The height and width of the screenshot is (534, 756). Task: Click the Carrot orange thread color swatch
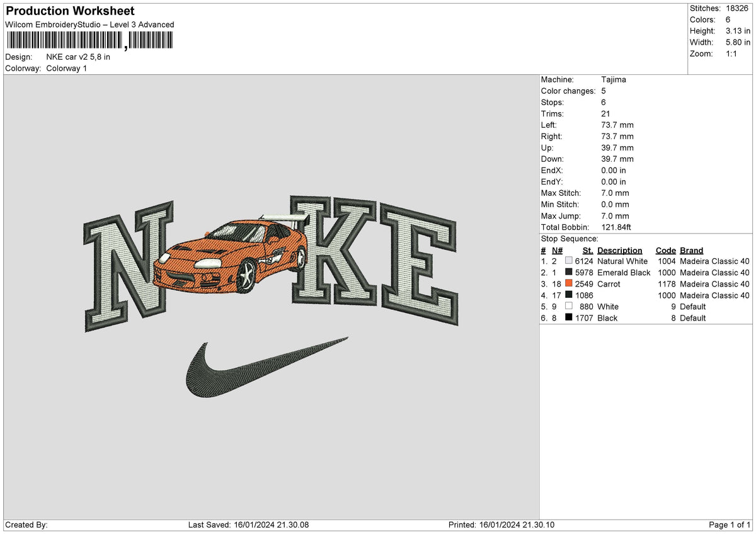click(569, 284)
